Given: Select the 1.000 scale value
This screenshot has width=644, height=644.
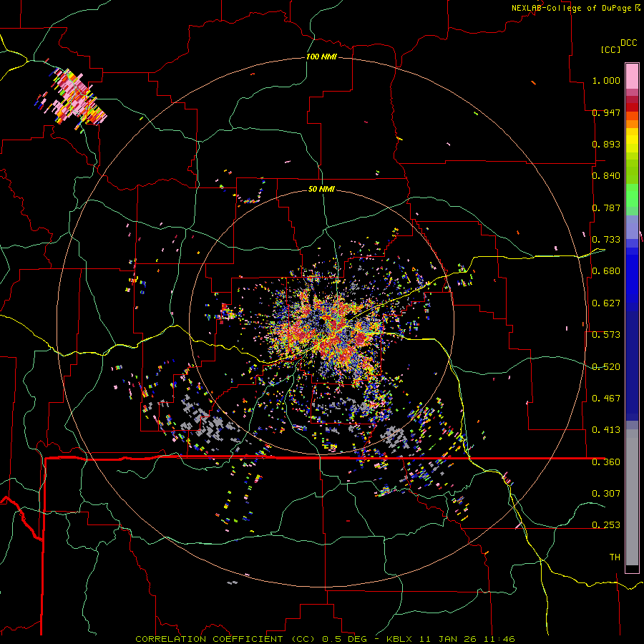Looking at the screenshot, I should (606, 80).
